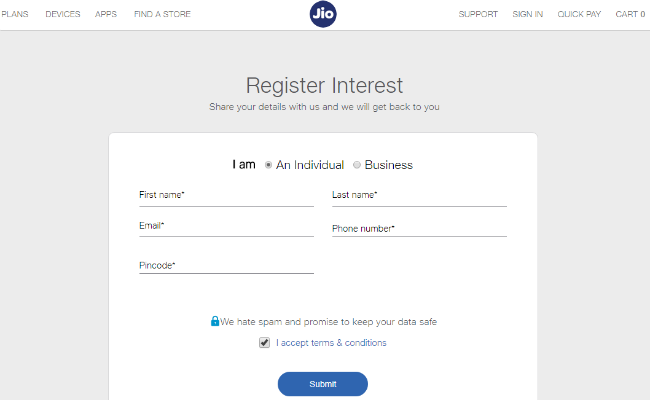This screenshot has width=650, height=400.
Task: Open QUICK PAY
Action: click(579, 14)
